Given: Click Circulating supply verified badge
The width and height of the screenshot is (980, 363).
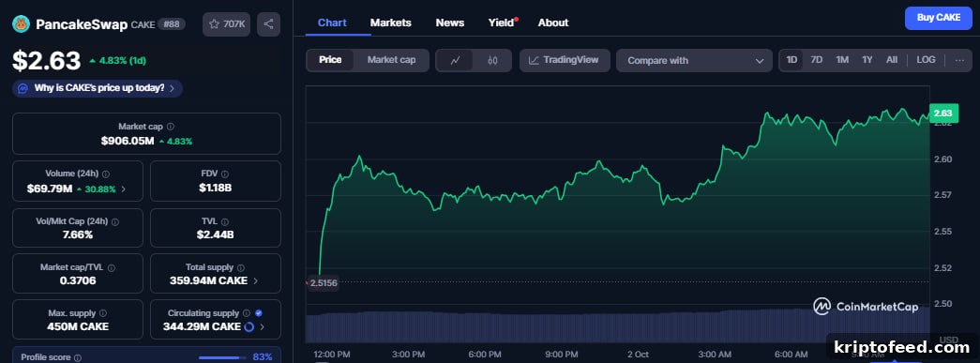Looking at the screenshot, I should (x=259, y=313).
